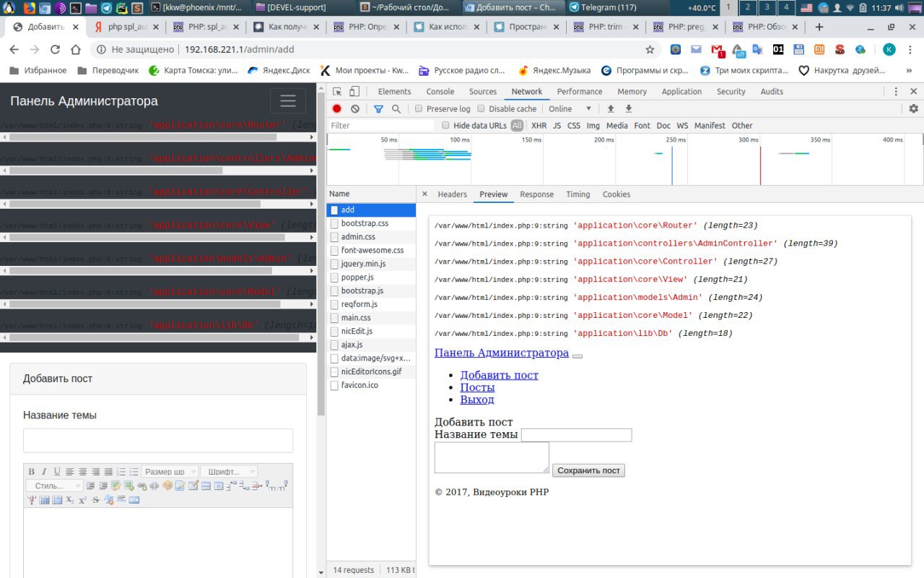Open the DevTools three-dot customize menu
The image size is (924, 578).
coord(897,91)
